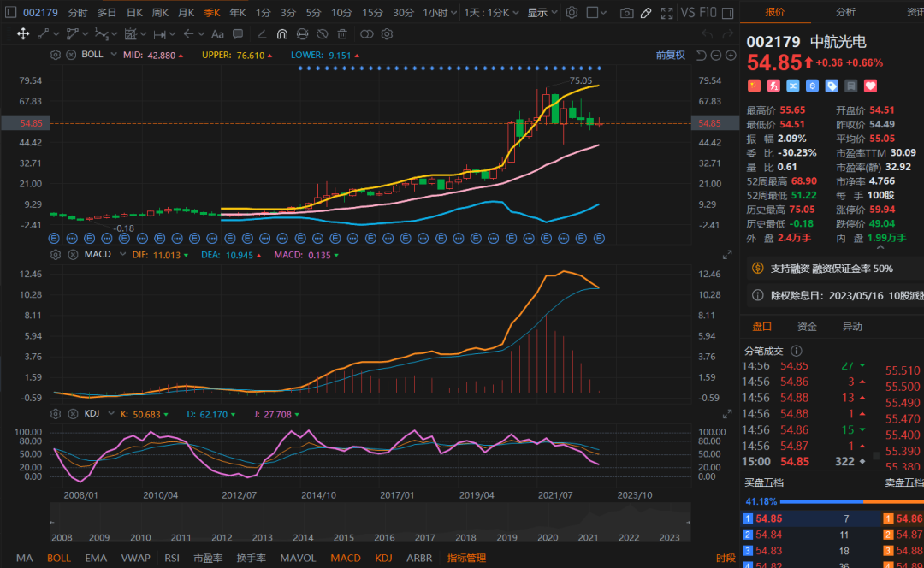Click 2015 on the bottom timeline navigator
Screen dimensions: 924x568
pos(343,537)
